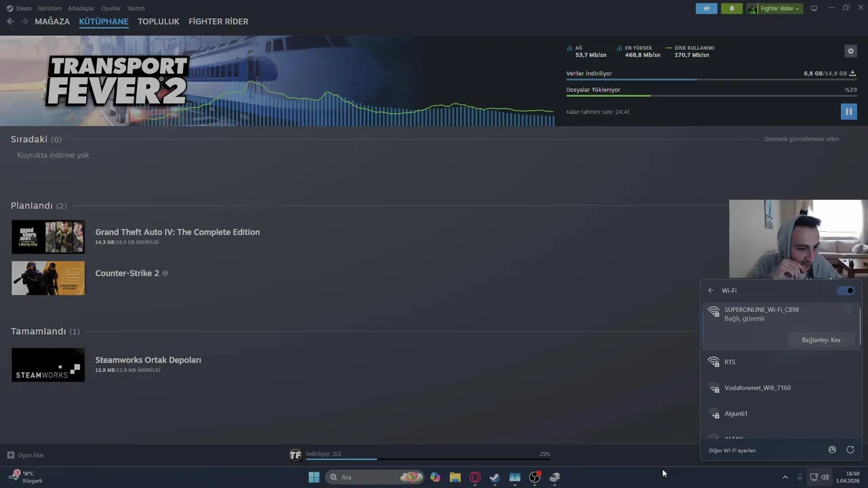The height and width of the screenshot is (488, 868).
Task: Click the Grand Theft Auto IV thumbnail
Action: 48,237
